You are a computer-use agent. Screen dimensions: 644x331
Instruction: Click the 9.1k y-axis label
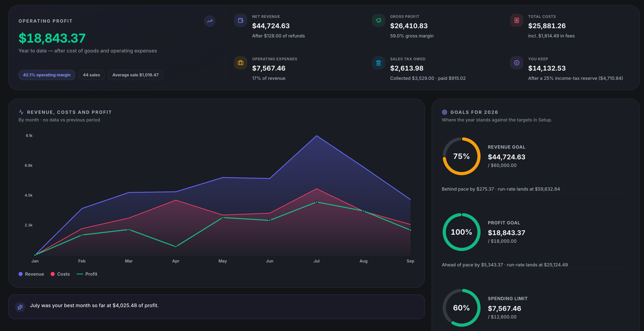[x=29, y=135]
